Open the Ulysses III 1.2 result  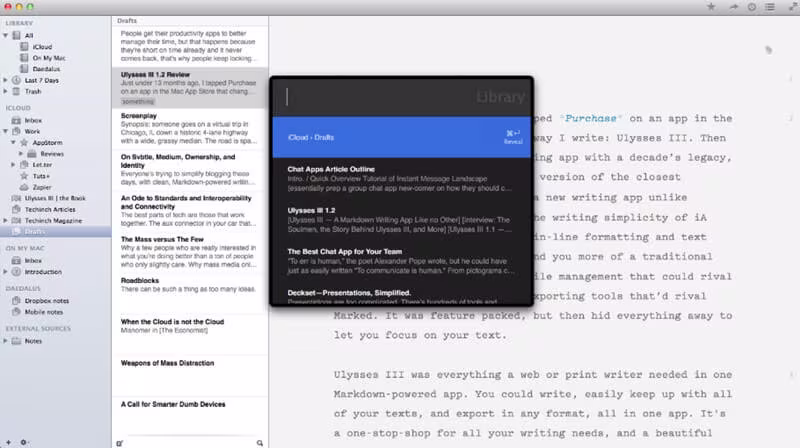pyautogui.click(x=402, y=220)
